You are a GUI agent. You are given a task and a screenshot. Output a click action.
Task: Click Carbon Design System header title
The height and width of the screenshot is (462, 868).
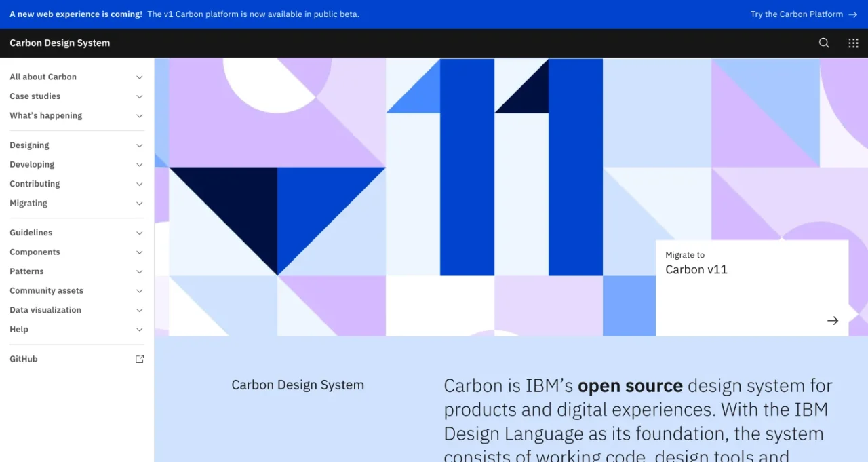click(60, 43)
